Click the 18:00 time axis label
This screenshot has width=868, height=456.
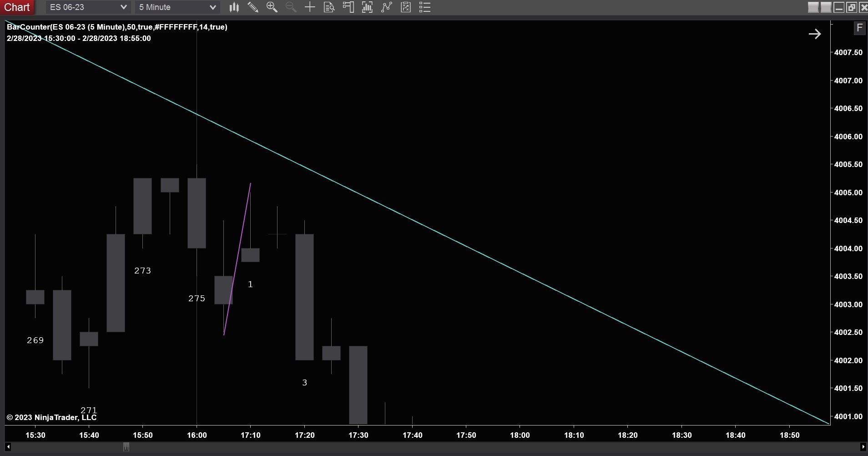pos(520,435)
